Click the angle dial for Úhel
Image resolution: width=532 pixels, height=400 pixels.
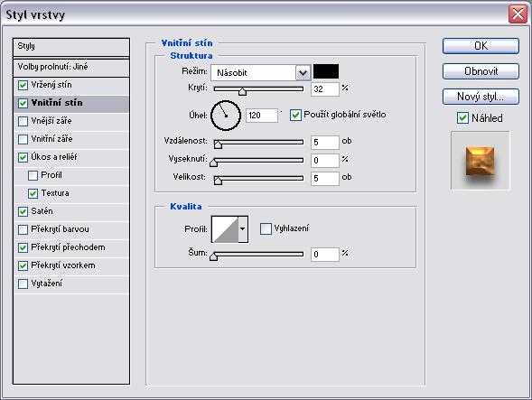[226, 116]
